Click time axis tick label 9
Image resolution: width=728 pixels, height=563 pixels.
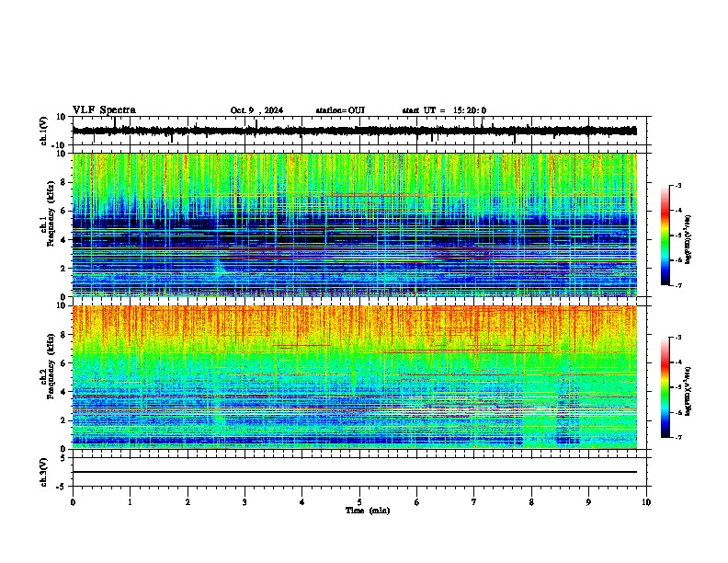point(588,502)
